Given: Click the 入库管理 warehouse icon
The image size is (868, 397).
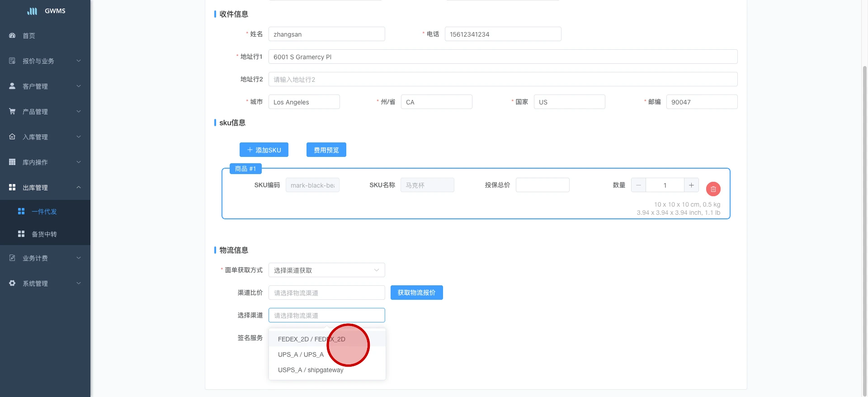Looking at the screenshot, I should pyautogui.click(x=12, y=137).
